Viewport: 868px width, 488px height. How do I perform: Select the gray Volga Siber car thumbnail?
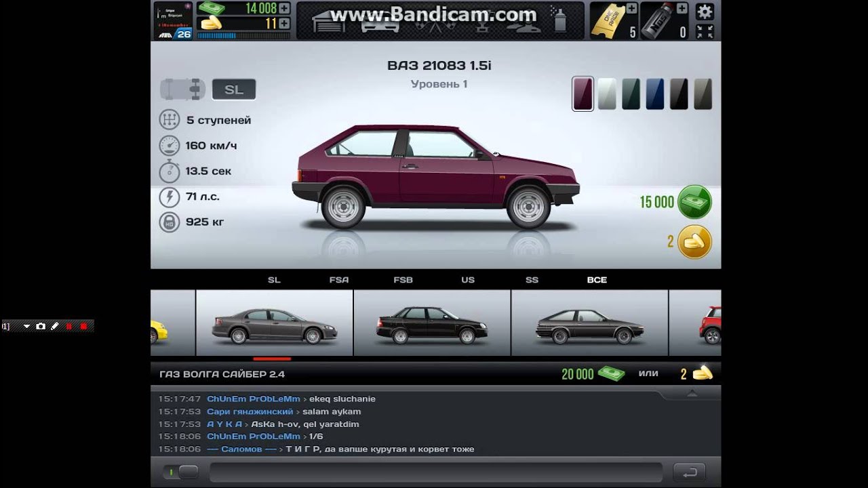(274, 323)
